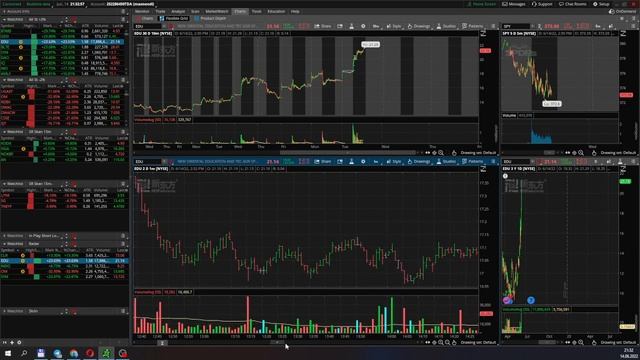
Task: Open the Setup menu
Action: click(x=601, y=4)
